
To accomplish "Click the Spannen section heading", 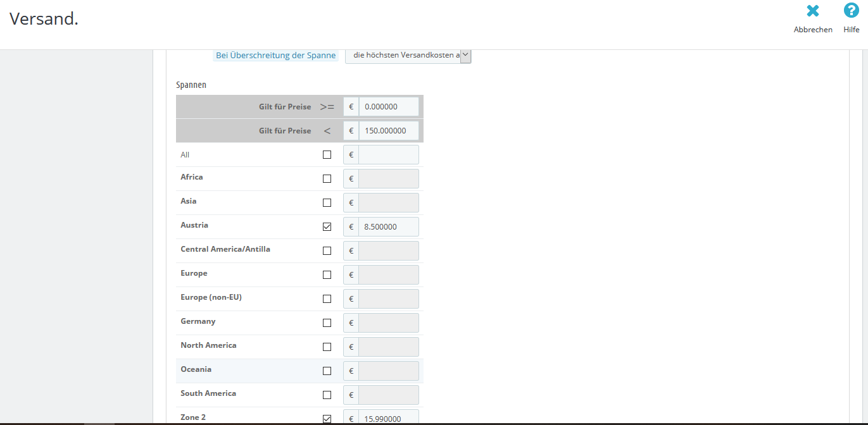I will pyautogui.click(x=191, y=84).
